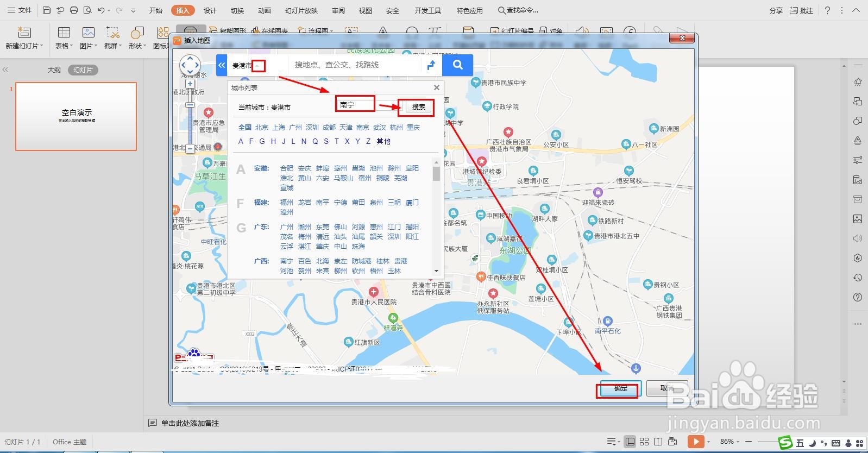This screenshot has width=868, height=453.
Task: Select the 空白演示 slide thumbnail
Action: click(76, 116)
